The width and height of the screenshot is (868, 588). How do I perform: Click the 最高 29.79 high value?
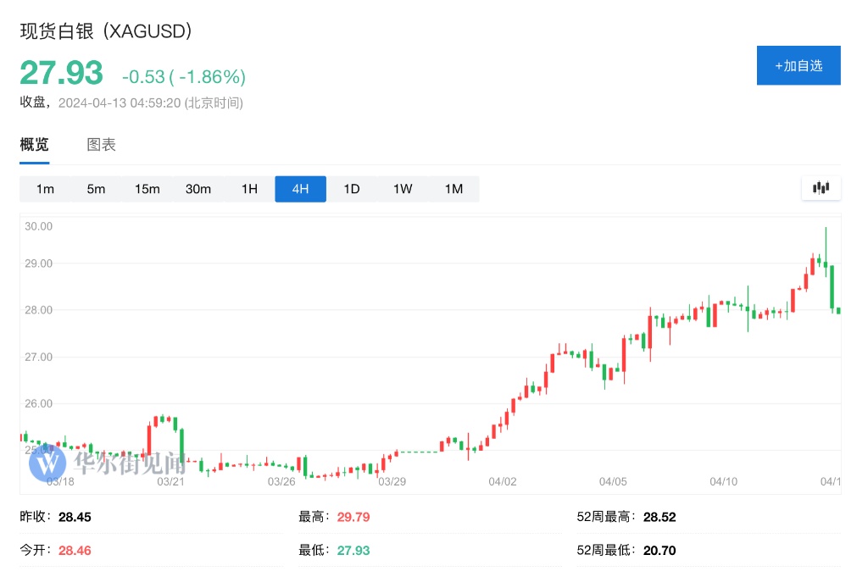[352, 517]
